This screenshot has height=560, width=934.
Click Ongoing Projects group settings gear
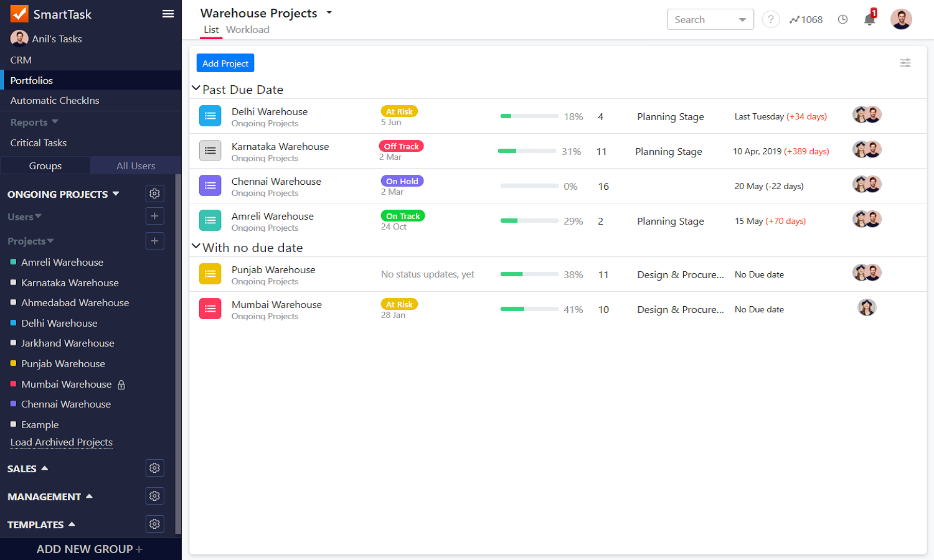155,194
